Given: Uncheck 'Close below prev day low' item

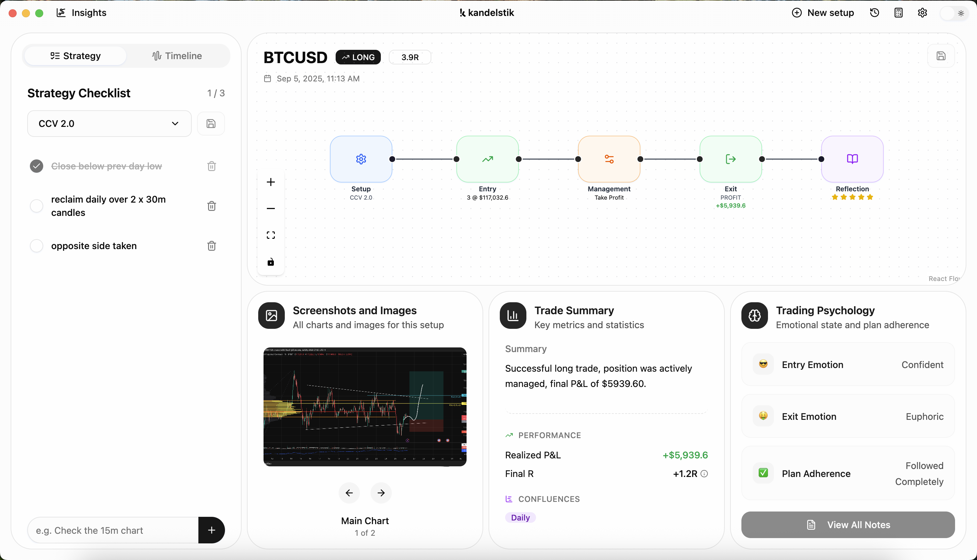Looking at the screenshot, I should (37, 166).
